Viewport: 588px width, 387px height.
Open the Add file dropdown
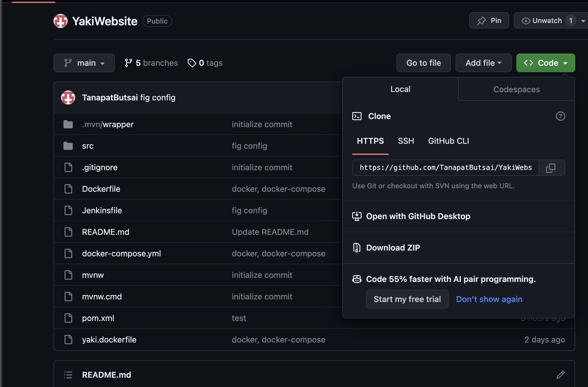click(x=483, y=63)
